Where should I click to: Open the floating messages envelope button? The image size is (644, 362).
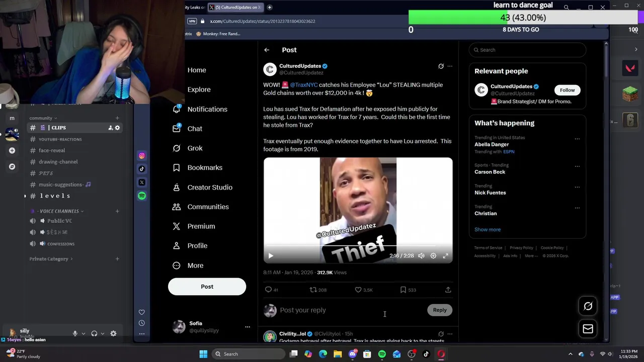point(588,329)
